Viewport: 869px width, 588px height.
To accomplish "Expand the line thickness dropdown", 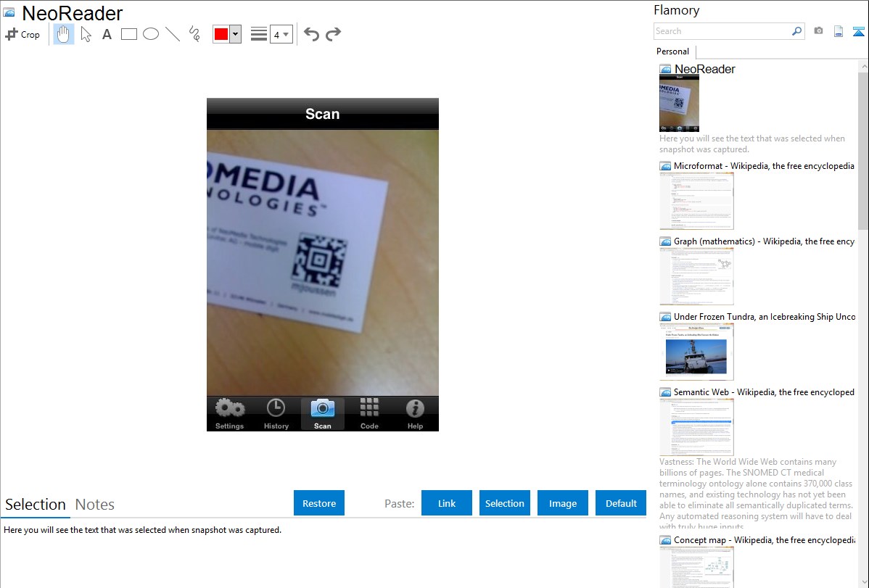I will pos(281,34).
